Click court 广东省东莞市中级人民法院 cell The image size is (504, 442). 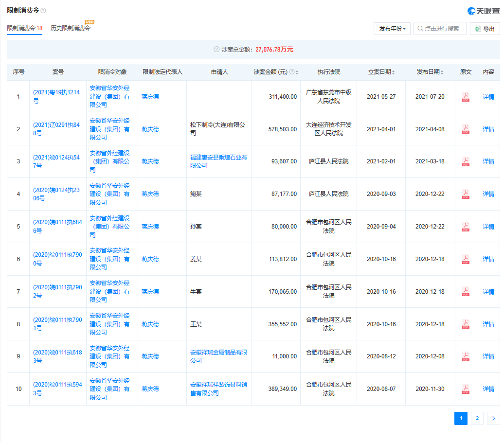(x=328, y=97)
